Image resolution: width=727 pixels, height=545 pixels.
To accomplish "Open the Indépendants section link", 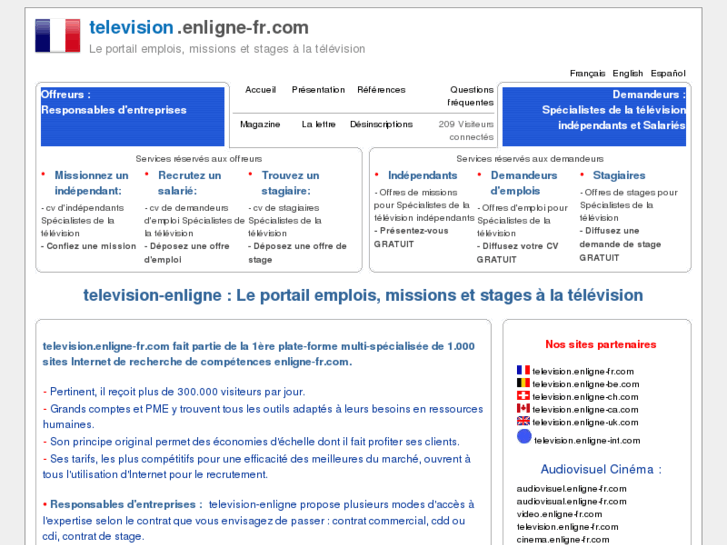I will pyautogui.click(x=422, y=175).
